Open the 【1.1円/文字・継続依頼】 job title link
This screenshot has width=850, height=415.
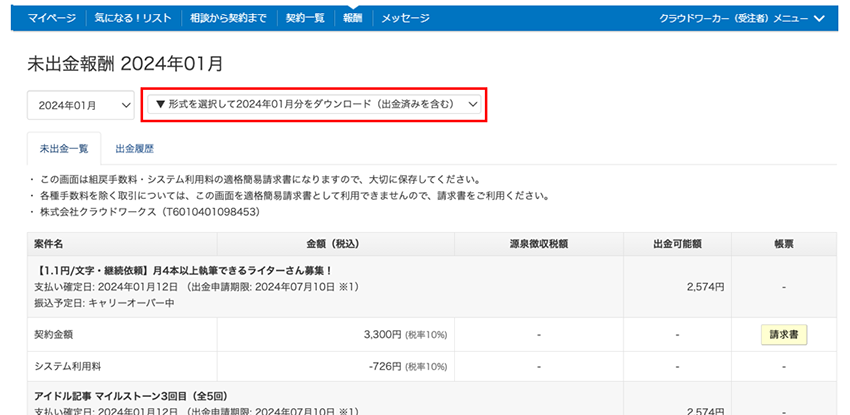coord(184,270)
